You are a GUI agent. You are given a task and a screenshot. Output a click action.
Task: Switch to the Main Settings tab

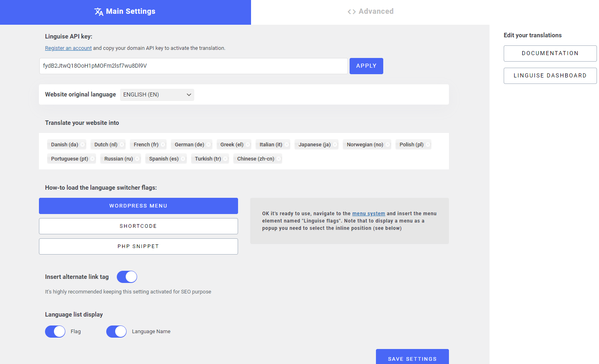coord(125,12)
